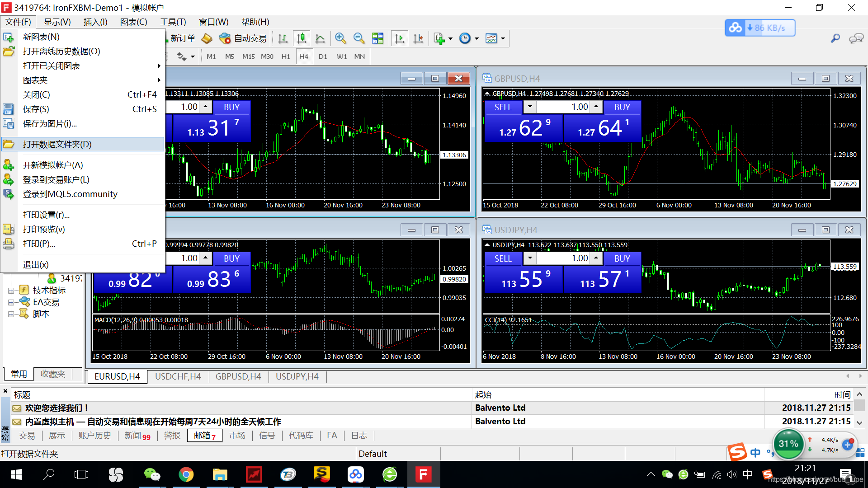The height and width of the screenshot is (488, 868).
Task: Select the line chart icon
Action: [320, 38]
